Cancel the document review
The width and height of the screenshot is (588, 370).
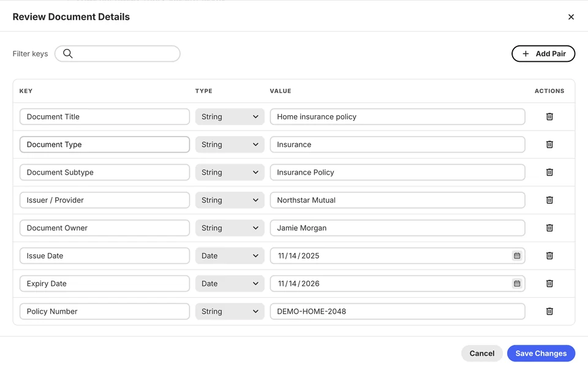pyautogui.click(x=482, y=353)
